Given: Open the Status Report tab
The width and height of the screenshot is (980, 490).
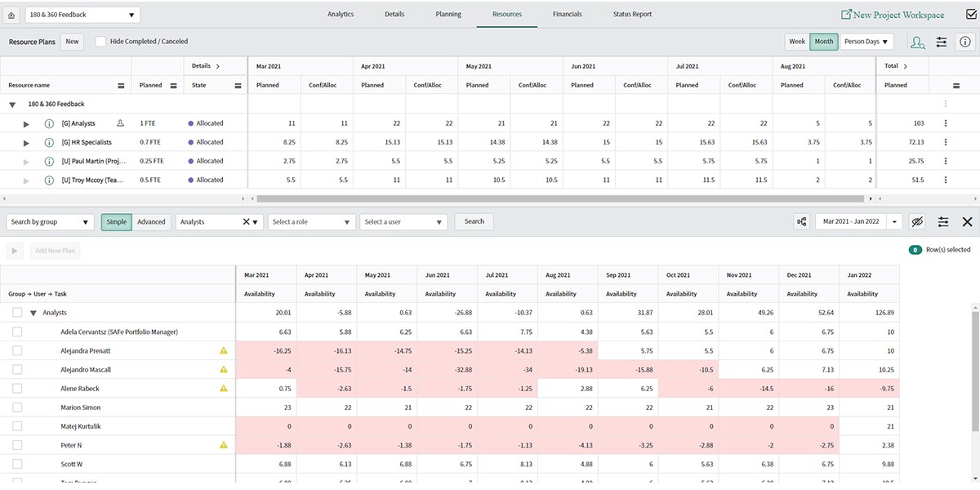Looking at the screenshot, I should [632, 15].
